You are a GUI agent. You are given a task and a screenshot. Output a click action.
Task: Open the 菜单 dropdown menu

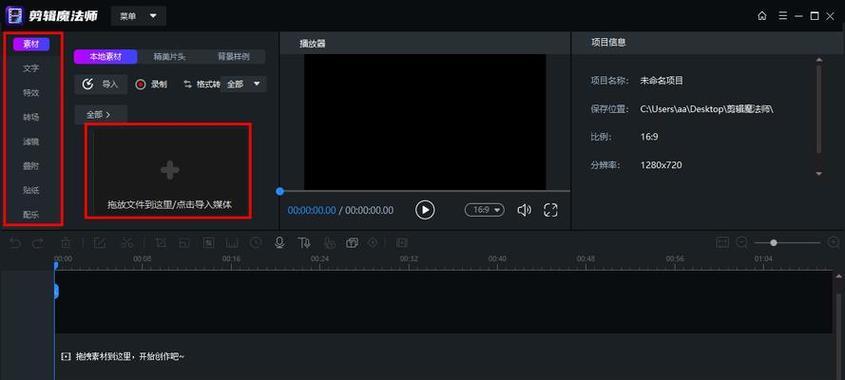[x=138, y=16]
